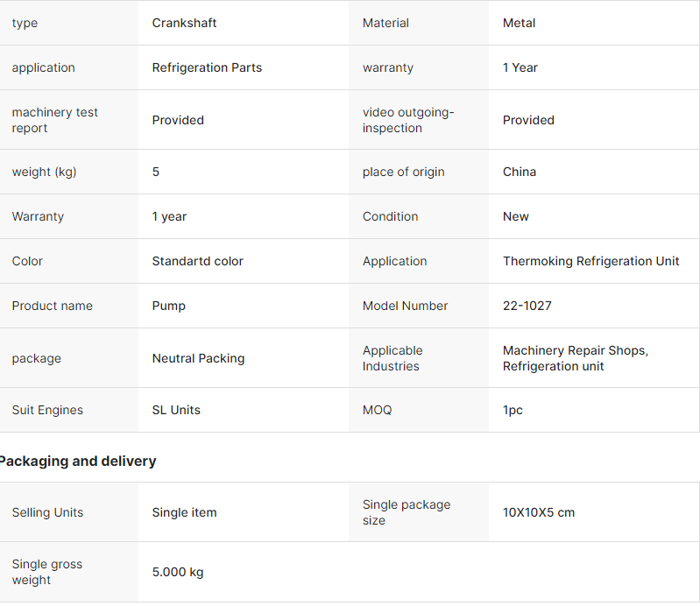Screen dimensions: 700x606
Task: Click the Refrigeration Parts cell
Action: coord(207,67)
